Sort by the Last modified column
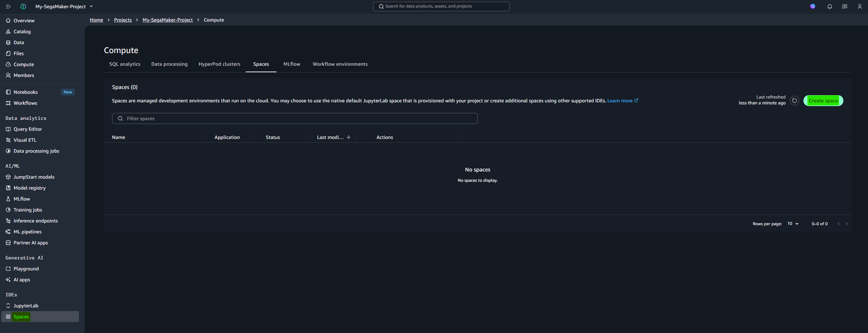This screenshot has height=333, width=868. click(x=334, y=137)
